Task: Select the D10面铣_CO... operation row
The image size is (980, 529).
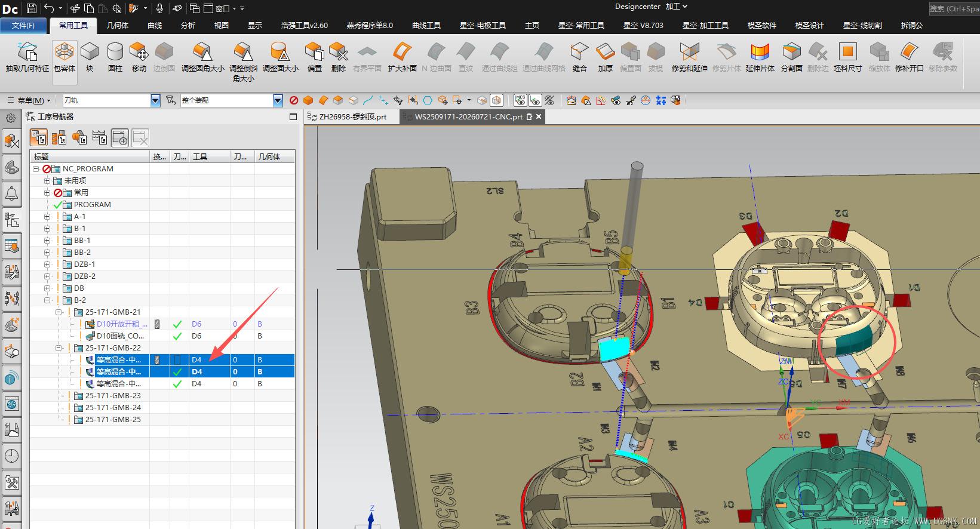Action: tap(121, 336)
